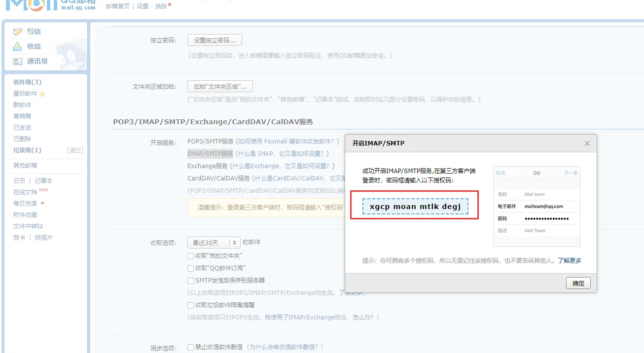Open 日历 in sidebar
The height and width of the screenshot is (353, 644).
[19, 181]
